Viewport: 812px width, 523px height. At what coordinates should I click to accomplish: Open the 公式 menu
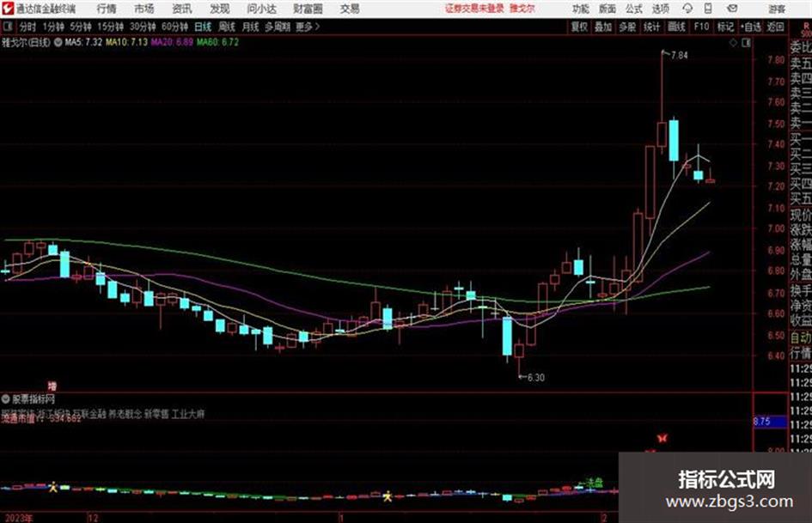click(x=633, y=9)
